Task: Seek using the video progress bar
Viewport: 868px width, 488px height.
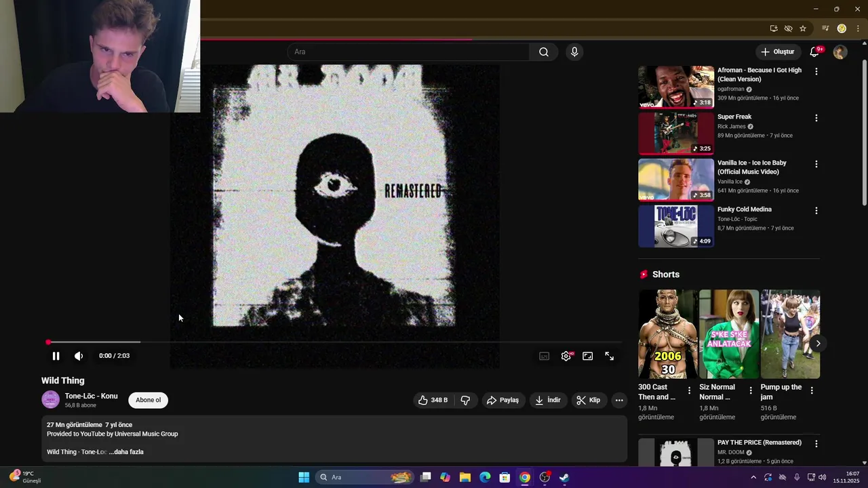Action: pos(334,342)
